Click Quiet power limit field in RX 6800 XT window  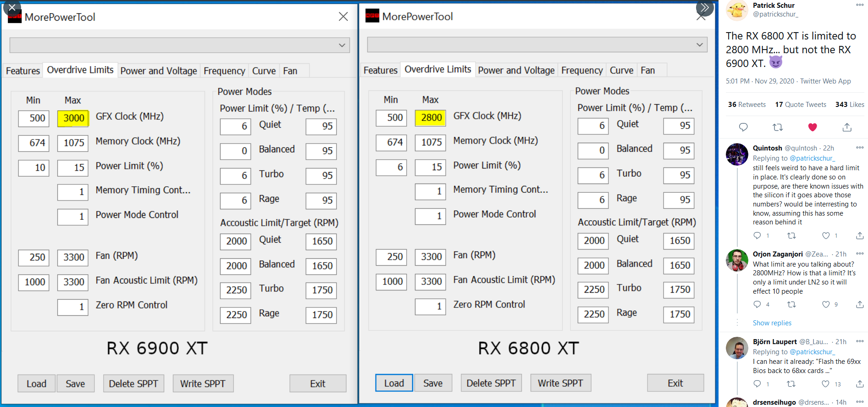[593, 126]
